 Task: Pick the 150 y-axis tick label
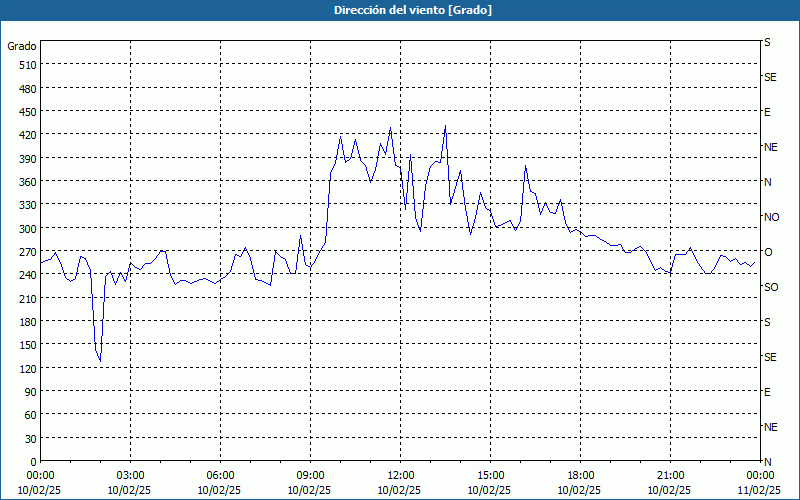click(29, 345)
